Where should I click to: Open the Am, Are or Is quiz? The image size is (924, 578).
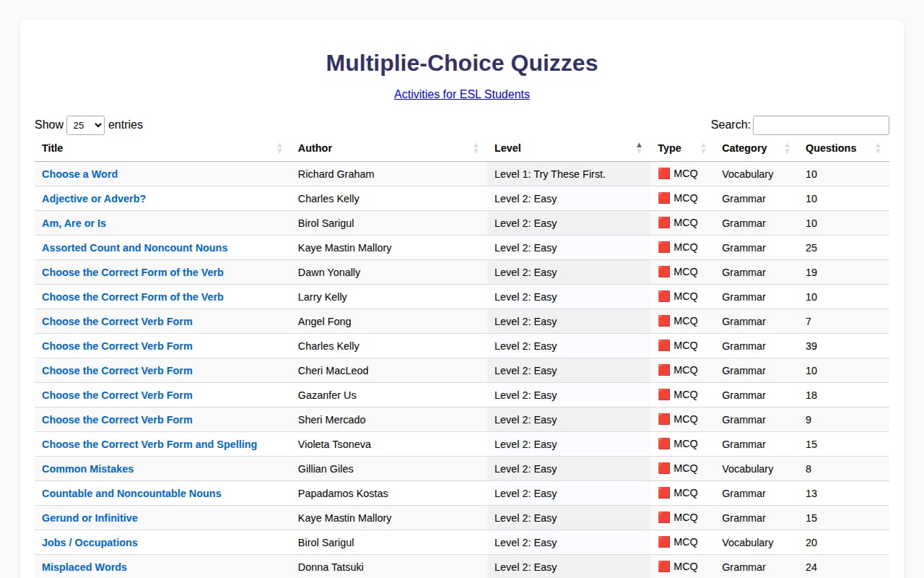74,223
